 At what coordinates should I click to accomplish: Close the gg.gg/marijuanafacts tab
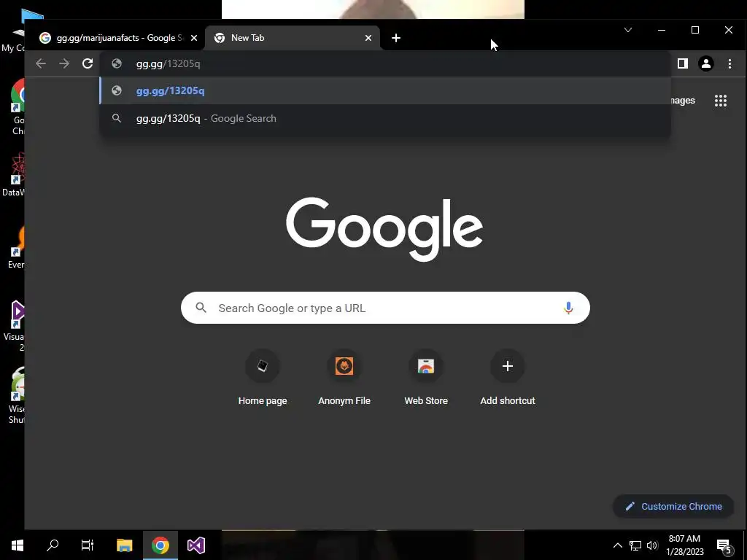coord(194,38)
